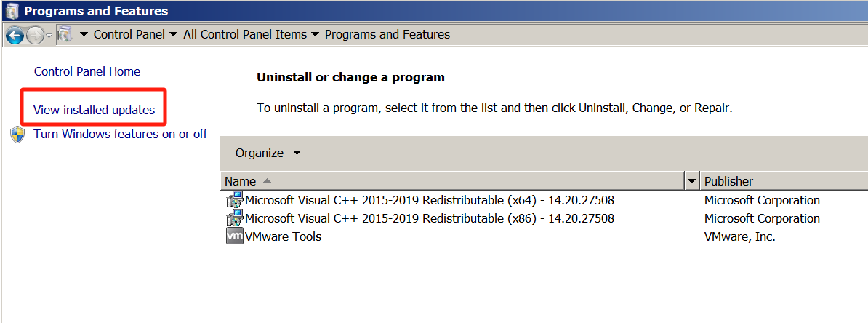The width and height of the screenshot is (868, 323).
Task: Click the VMware Tools vm icon
Action: click(235, 236)
